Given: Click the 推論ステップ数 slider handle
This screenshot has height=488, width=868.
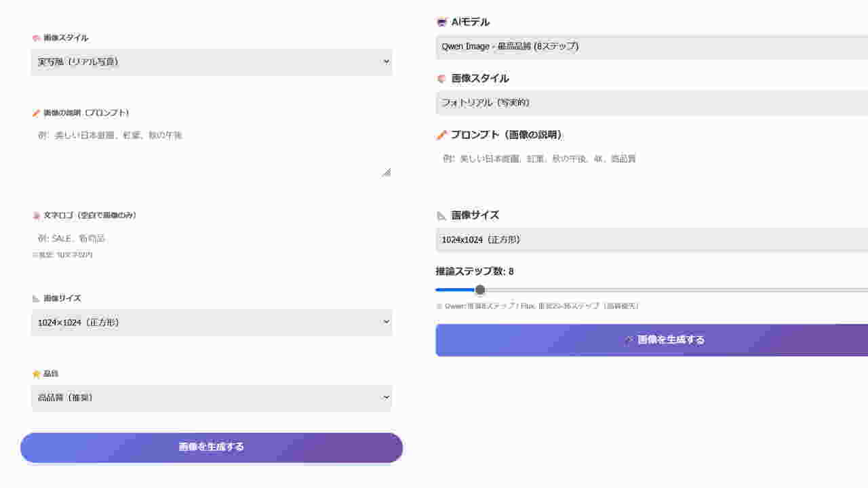Looking at the screenshot, I should 480,290.
